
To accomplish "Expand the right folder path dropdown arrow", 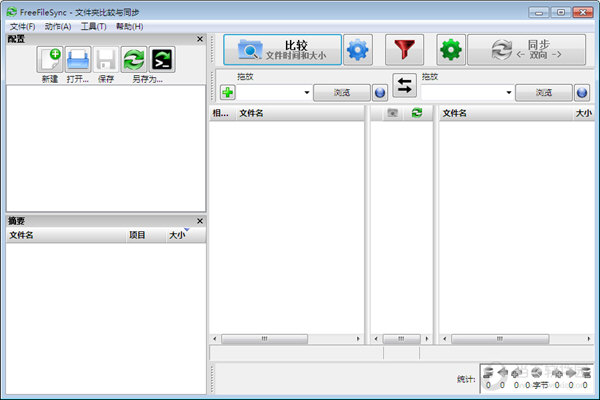I will (509, 93).
